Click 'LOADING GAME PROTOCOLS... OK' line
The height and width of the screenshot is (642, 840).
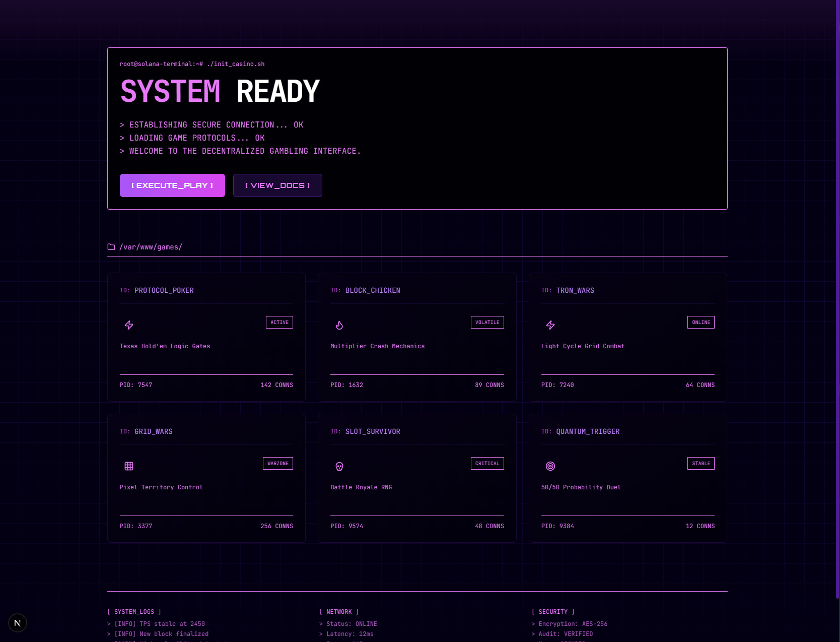192,138
